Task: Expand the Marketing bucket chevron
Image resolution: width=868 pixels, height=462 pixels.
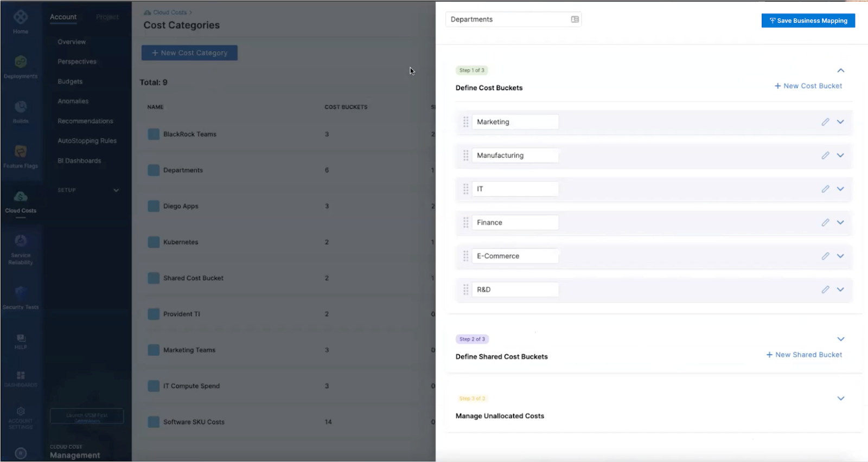Action: coord(840,122)
